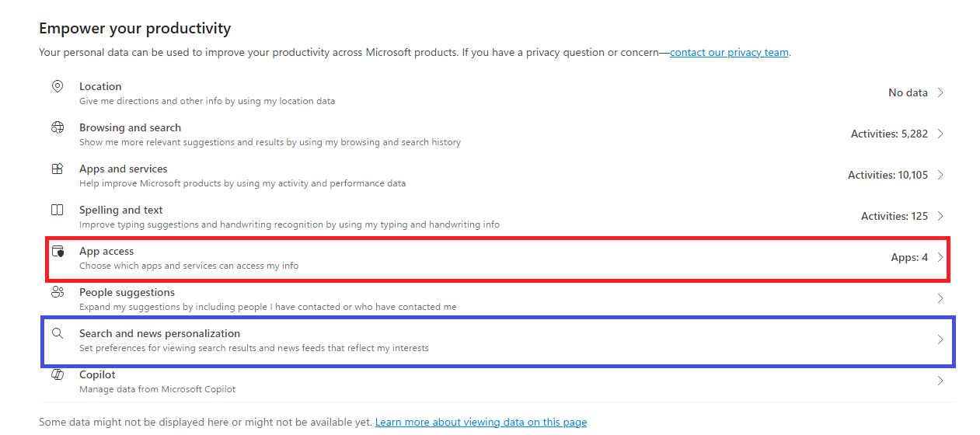The width and height of the screenshot is (980, 435).
Task: Click the Copilot icon
Action: (x=58, y=374)
